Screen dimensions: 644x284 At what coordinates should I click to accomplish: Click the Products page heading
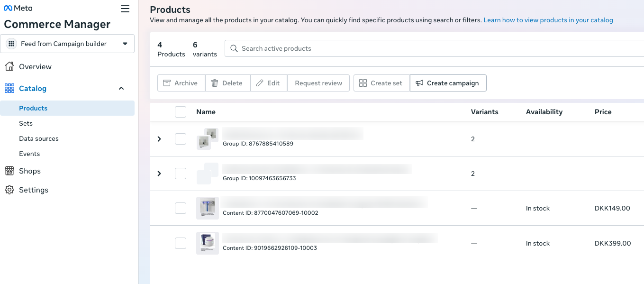170,9
